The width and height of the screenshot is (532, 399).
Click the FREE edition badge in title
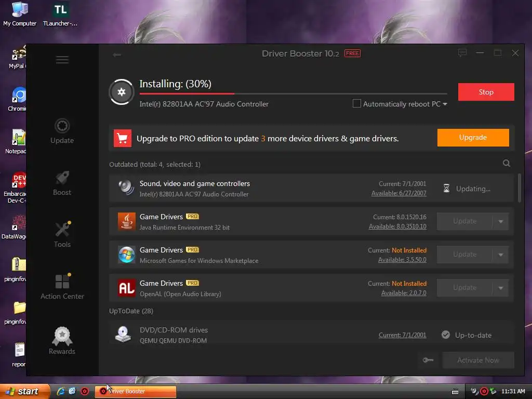click(352, 54)
